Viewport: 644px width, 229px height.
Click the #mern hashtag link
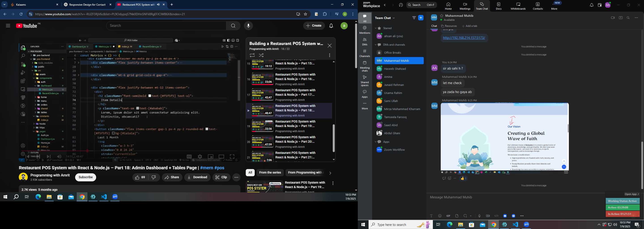tap(206, 168)
